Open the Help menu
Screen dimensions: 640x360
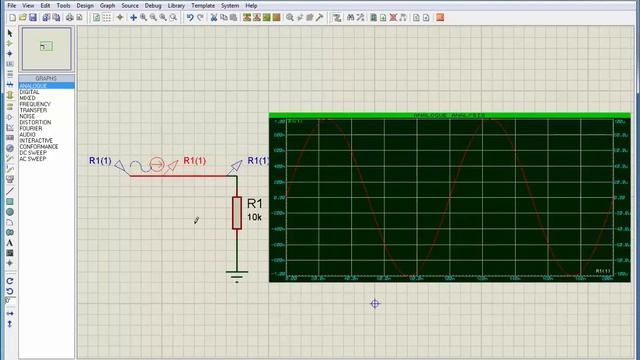251,6
